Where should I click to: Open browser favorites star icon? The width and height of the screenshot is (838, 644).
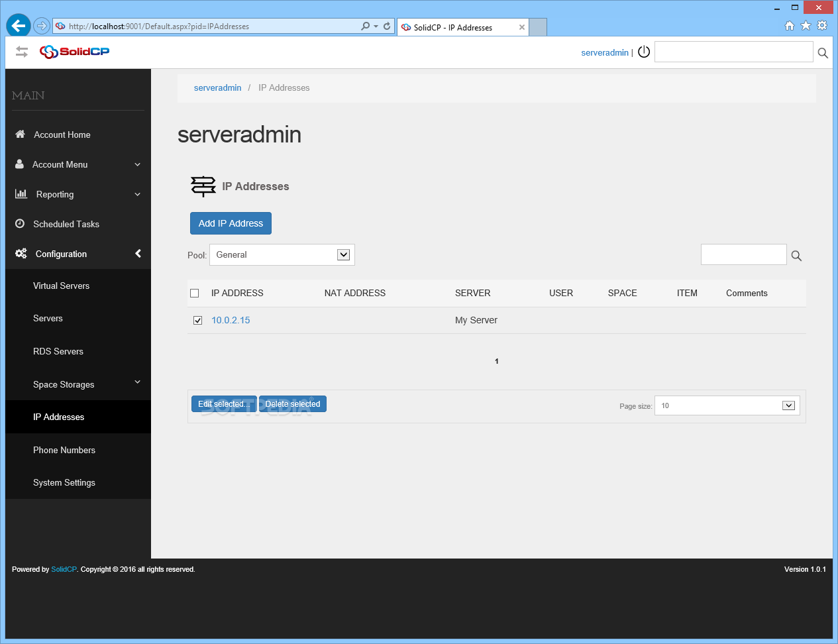click(x=806, y=25)
